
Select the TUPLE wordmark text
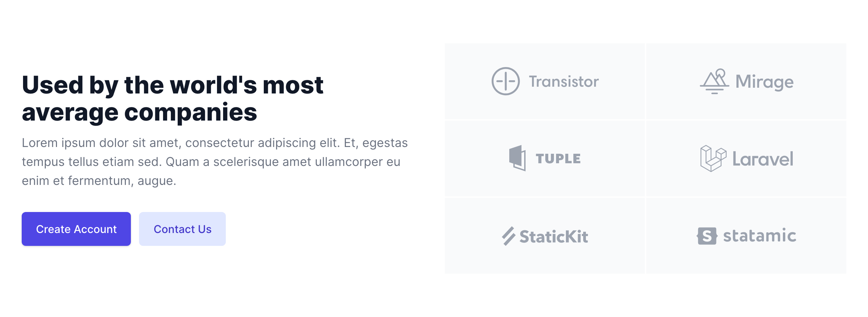click(x=558, y=158)
